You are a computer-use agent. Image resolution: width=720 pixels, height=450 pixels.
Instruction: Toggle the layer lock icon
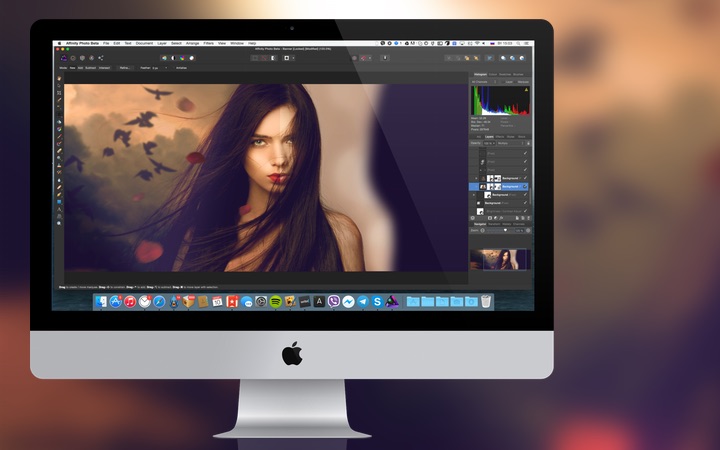click(x=529, y=143)
